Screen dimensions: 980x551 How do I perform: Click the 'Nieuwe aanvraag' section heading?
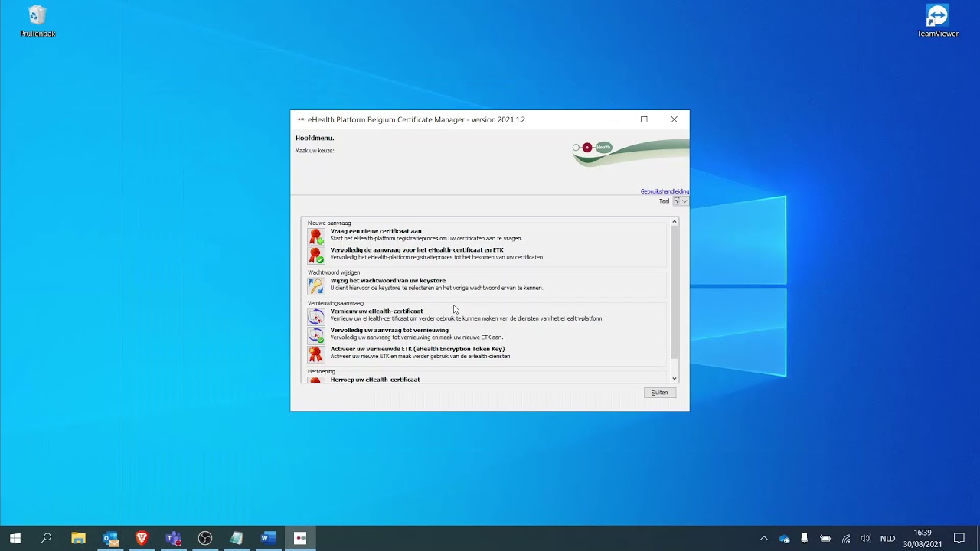tap(329, 223)
